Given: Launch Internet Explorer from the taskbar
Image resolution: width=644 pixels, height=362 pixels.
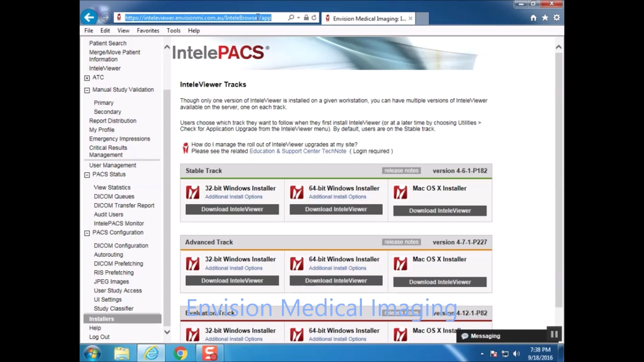Looking at the screenshot, I should (x=151, y=353).
